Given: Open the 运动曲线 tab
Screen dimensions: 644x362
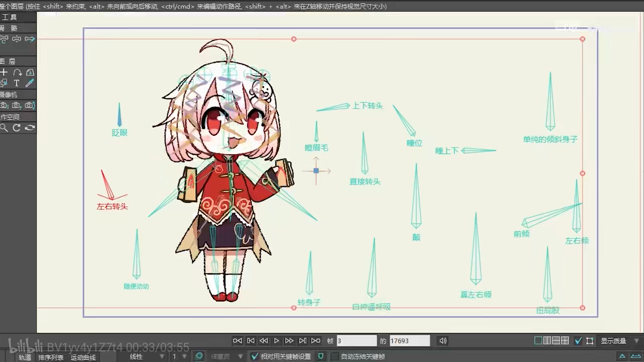Looking at the screenshot, I should coord(83,357).
